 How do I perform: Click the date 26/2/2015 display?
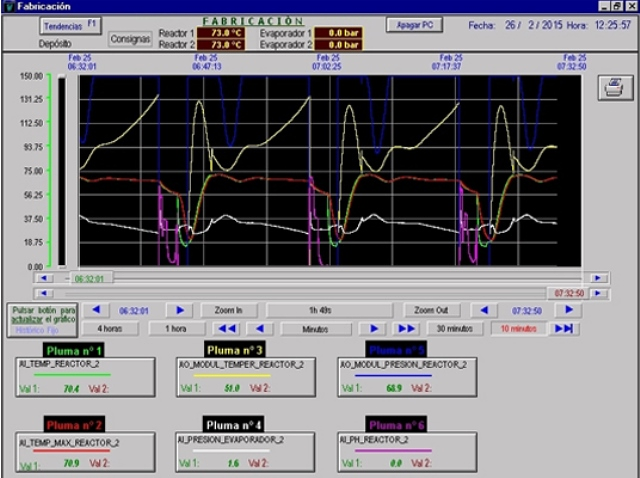point(533,25)
